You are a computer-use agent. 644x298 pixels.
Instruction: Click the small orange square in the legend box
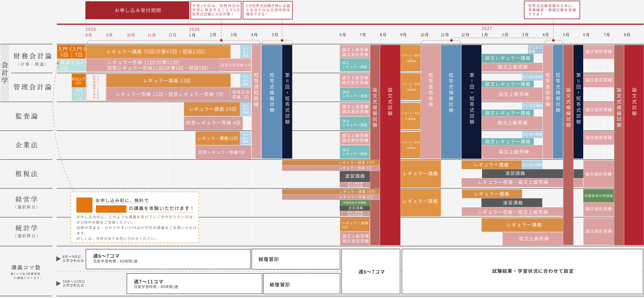pyautogui.click(x=84, y=205)
